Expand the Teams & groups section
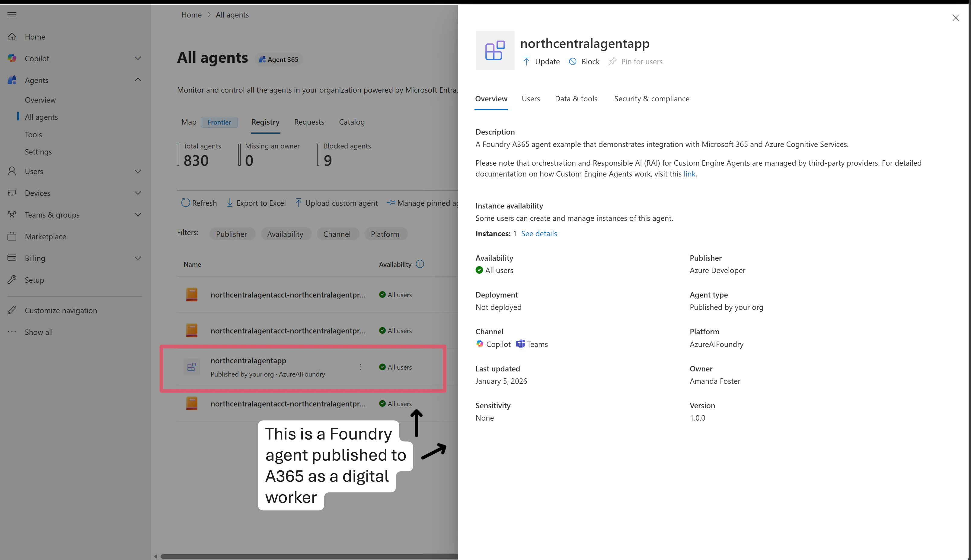Image resolution: width=971 pixels, height=560 pixels. [138, 215]
